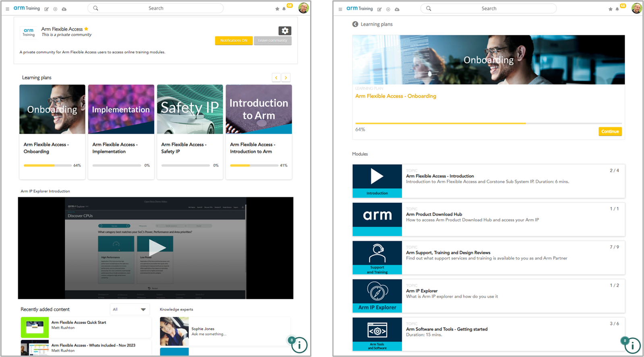The height and width of the screenshot is (357, 644).
Task: Toggle the Notifications ON button
Action: pos(234,41)
